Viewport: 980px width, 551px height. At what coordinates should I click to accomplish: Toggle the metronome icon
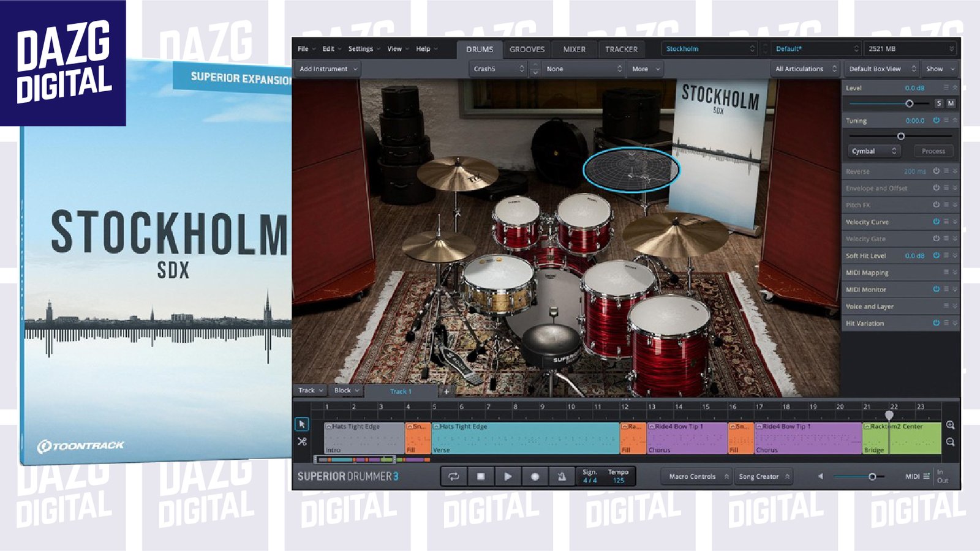tap(562, 476)
